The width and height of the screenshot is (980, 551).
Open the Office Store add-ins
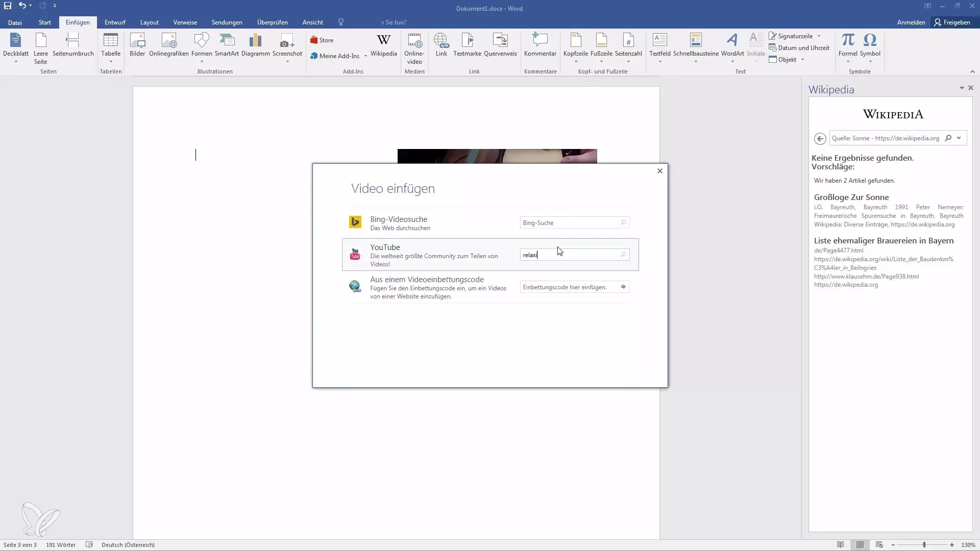tap(322, 40)
